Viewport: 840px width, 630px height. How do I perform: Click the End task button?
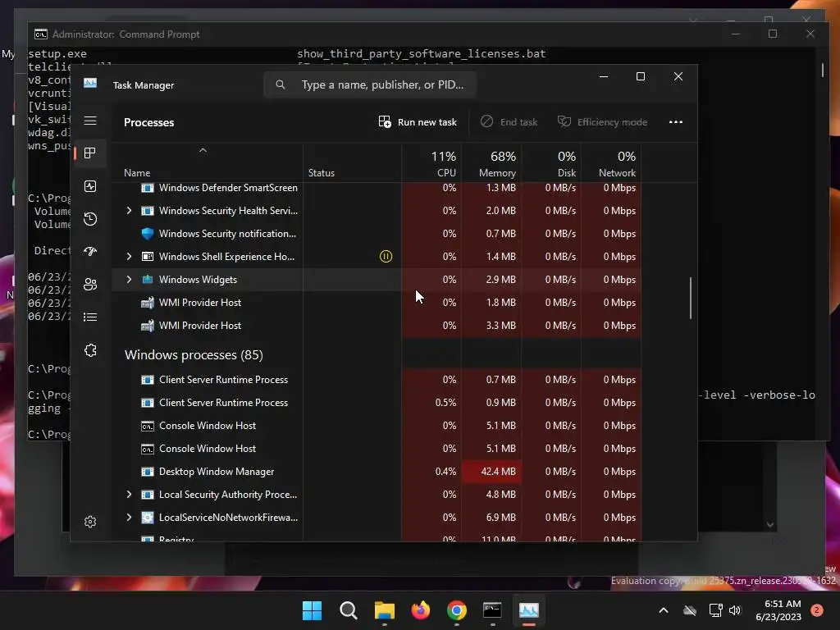[509, 122]
